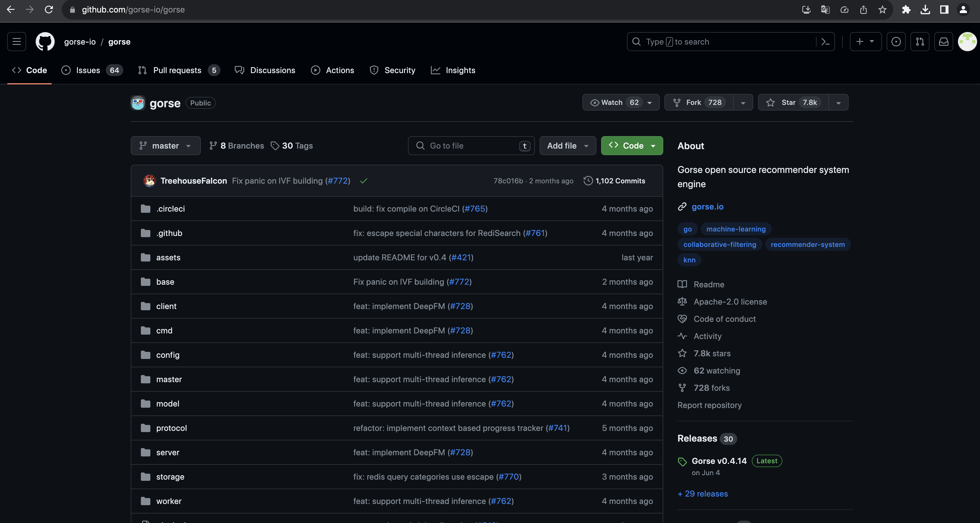Open the .circleci folder icon
Screen dimensions: 980x523
pyautogui.click(x=145, y=208)
